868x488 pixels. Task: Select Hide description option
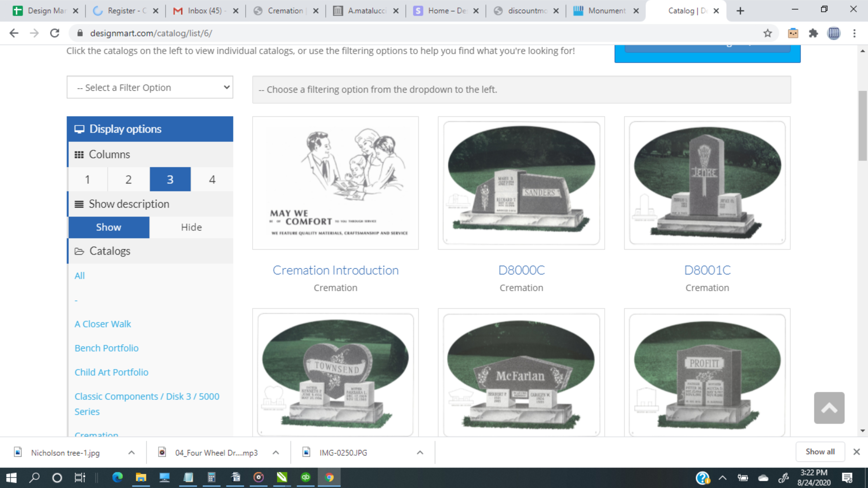click(x=191, y=227)
